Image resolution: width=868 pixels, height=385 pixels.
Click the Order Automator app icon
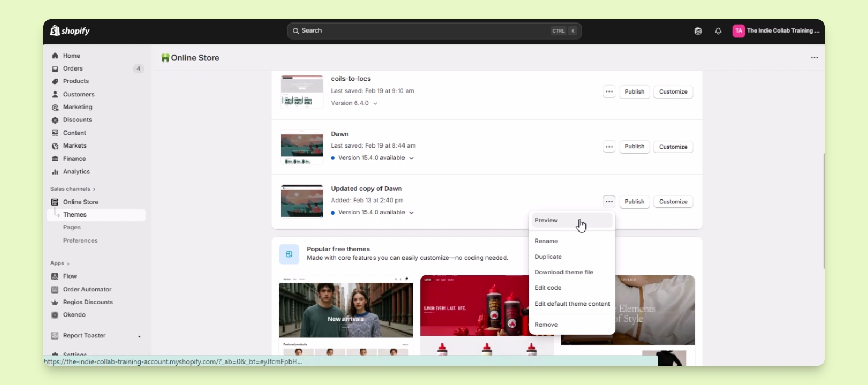(55, 289)
